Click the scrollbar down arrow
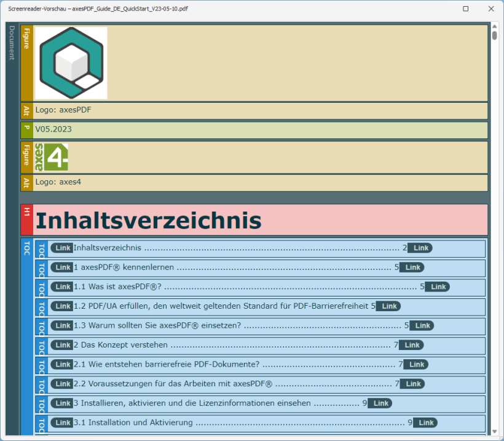This screenshot has width=504, height=441. [495, 432]
